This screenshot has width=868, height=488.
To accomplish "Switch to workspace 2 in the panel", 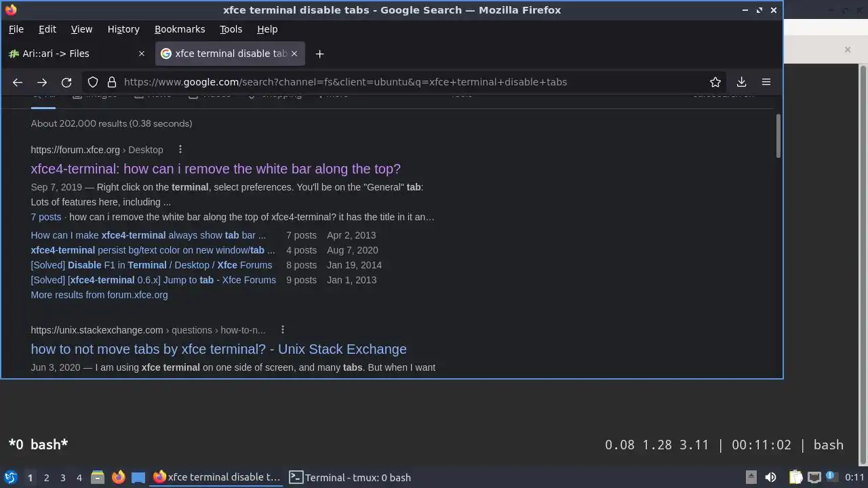I will (x=46, y=477).
